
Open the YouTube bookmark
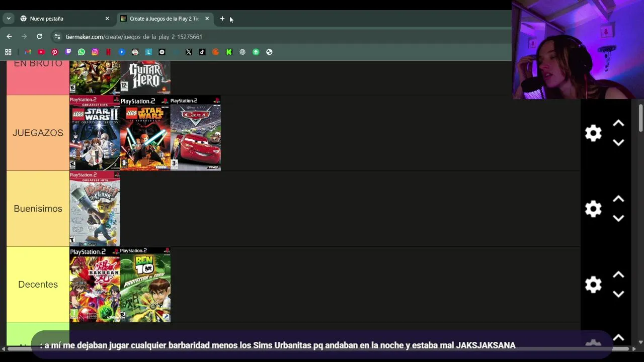pyautogui.click(x=41, y=52)
